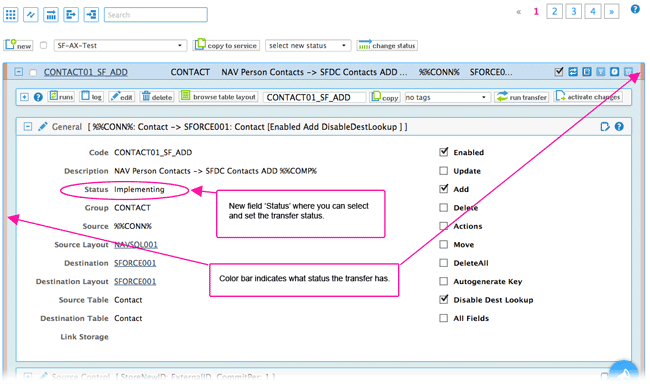Uncheck the Add checkbox
The height and width of the screenshot is (384, 650).
point(444,189)
